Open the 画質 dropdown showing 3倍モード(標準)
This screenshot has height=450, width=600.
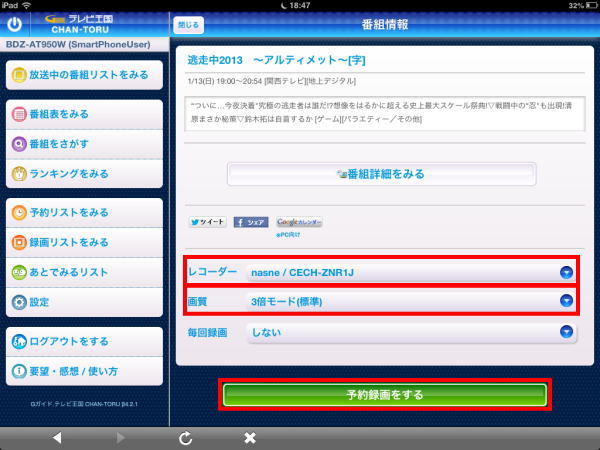pos(412,301)
